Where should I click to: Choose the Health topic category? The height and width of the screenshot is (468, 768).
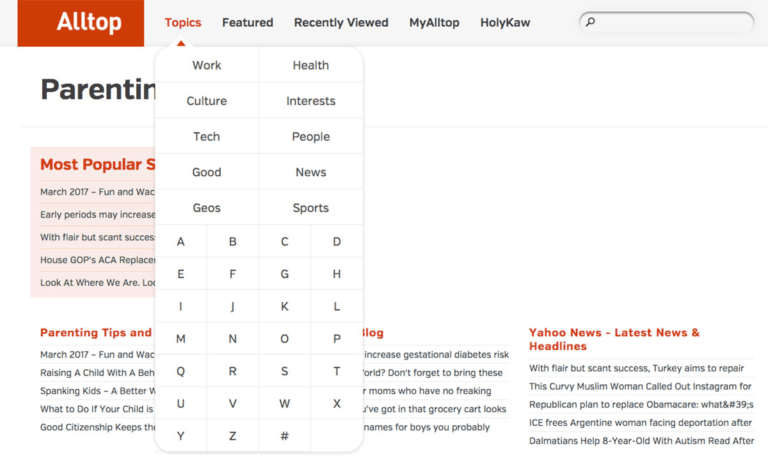point(311,65)
